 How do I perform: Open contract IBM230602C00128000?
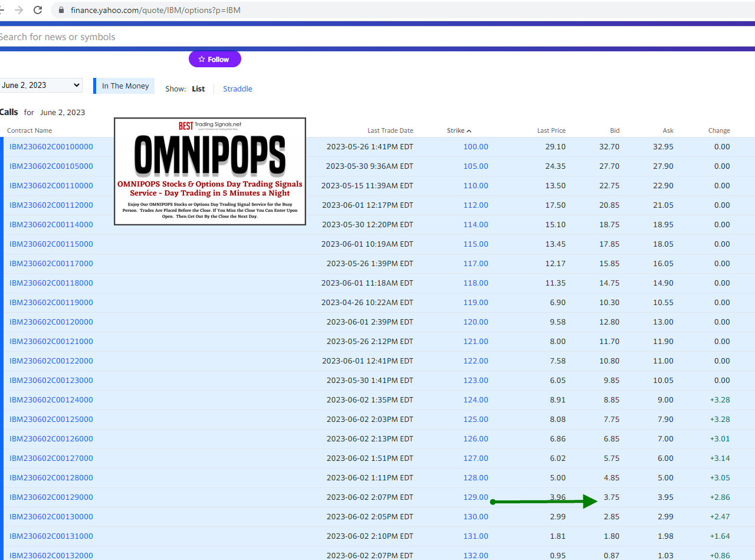pyautogui.click(x=51, y=478)
